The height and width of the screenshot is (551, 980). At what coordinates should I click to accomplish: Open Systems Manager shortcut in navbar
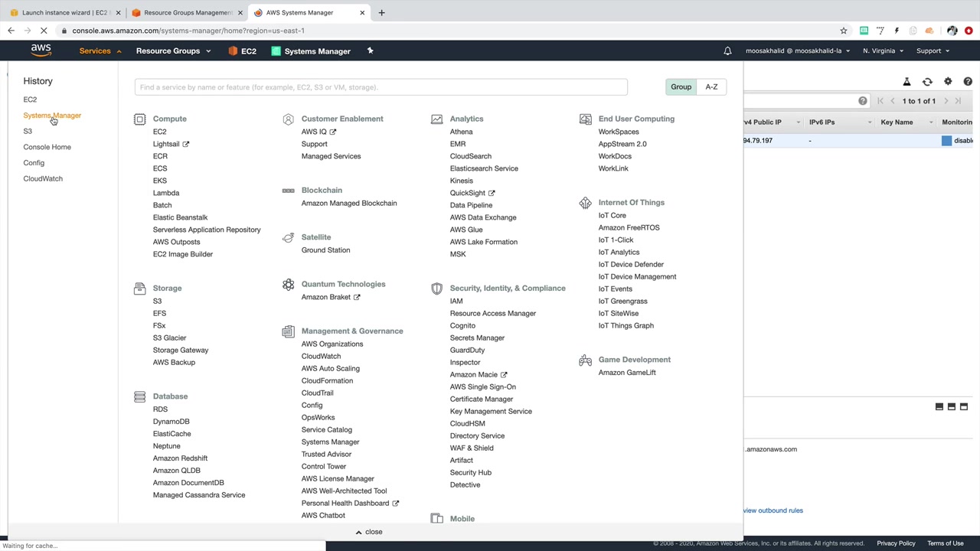click(311, 51)
